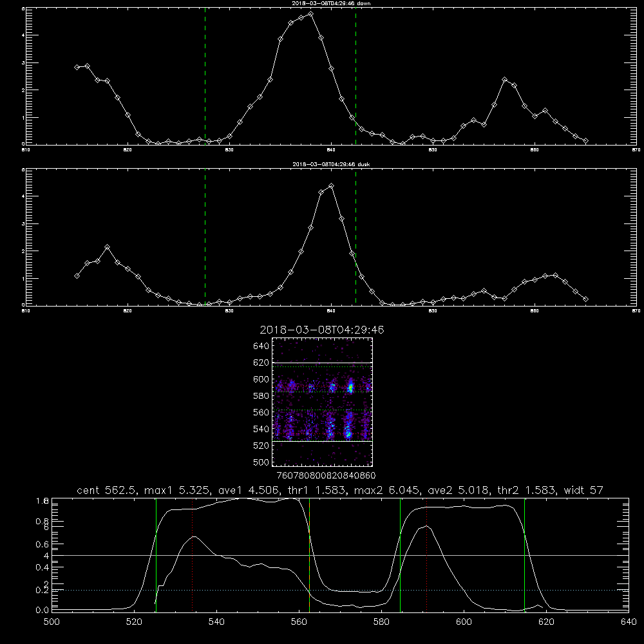Click y-axis label 620 of the spectrogram
This screenshot has height=644, width=644.
pyautogui.click(x=261, y=363)
